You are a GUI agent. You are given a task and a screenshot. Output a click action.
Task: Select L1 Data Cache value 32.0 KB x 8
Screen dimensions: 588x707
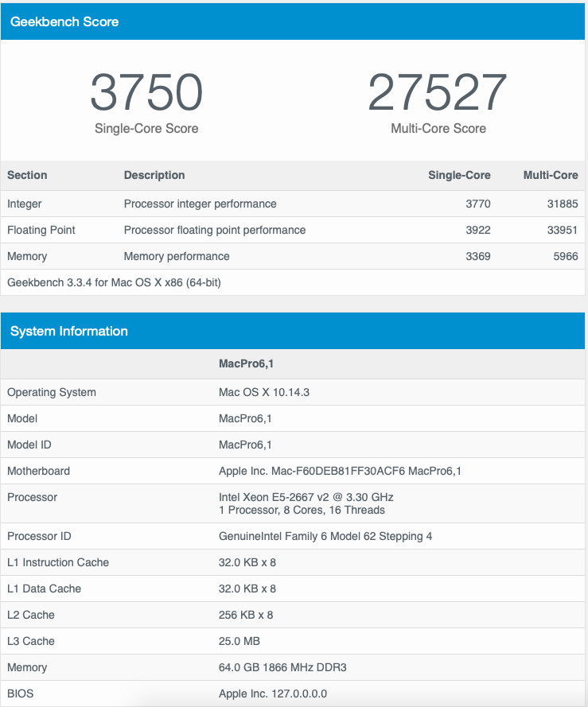pyautogui.click(x=247, y=589)
